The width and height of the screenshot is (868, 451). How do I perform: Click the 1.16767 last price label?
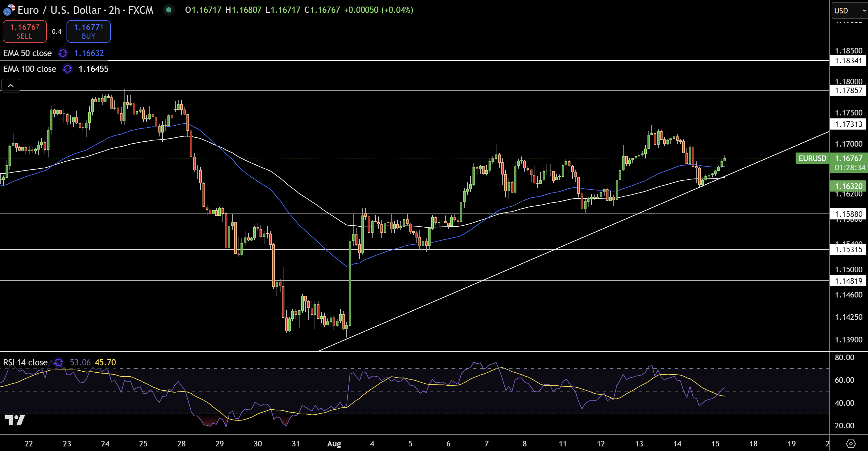pyautogui.click(x=848, y=158)
